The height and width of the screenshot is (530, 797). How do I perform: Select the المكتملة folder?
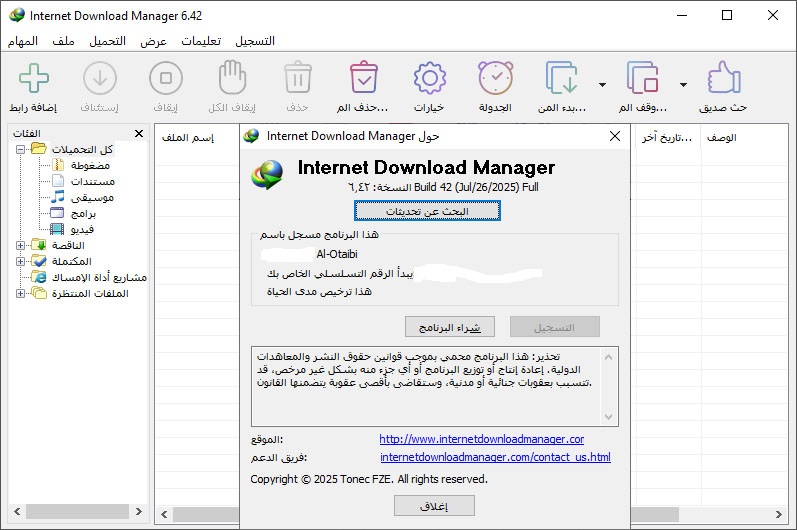pyautogui.click(x=72, y=261)
